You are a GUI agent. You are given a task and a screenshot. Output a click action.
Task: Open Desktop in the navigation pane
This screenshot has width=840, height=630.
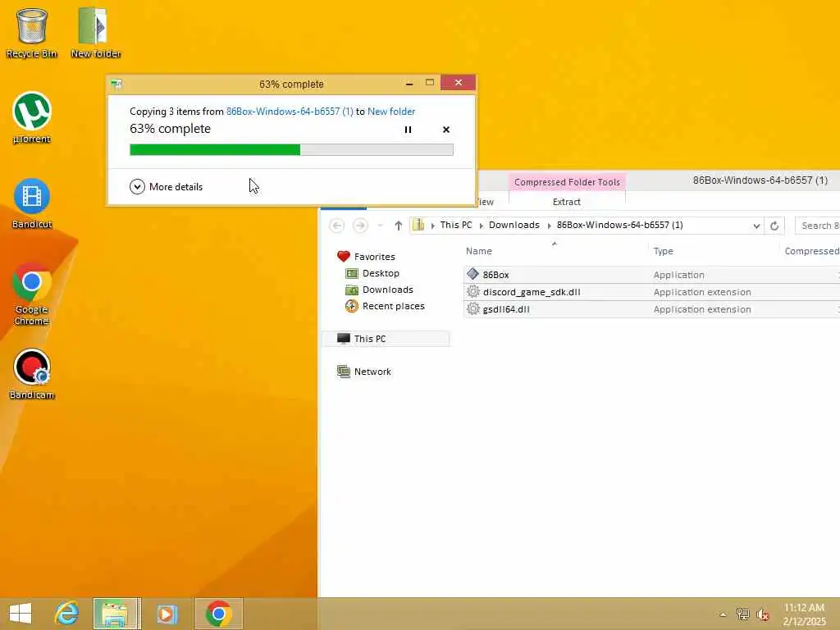(x=381, y=273)
